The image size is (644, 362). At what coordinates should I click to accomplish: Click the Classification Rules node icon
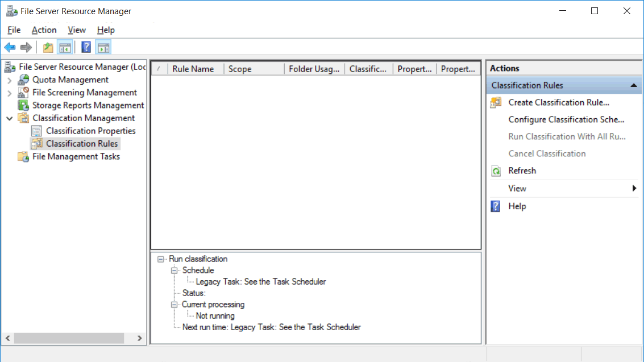[37, 144]
